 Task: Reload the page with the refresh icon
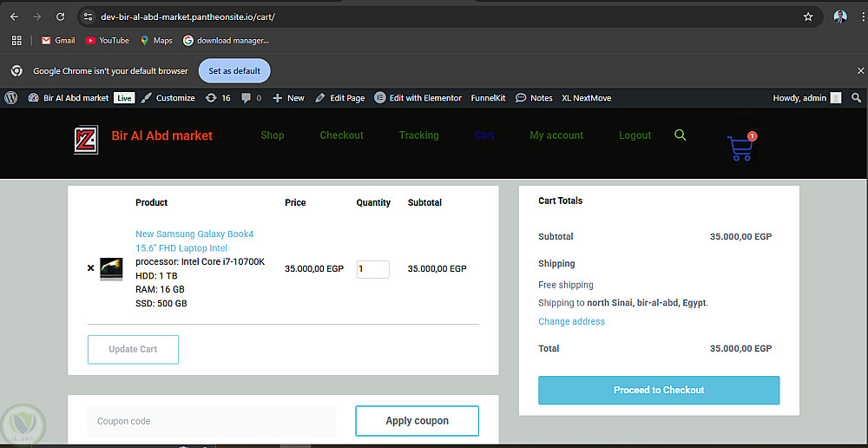point(61,16)
